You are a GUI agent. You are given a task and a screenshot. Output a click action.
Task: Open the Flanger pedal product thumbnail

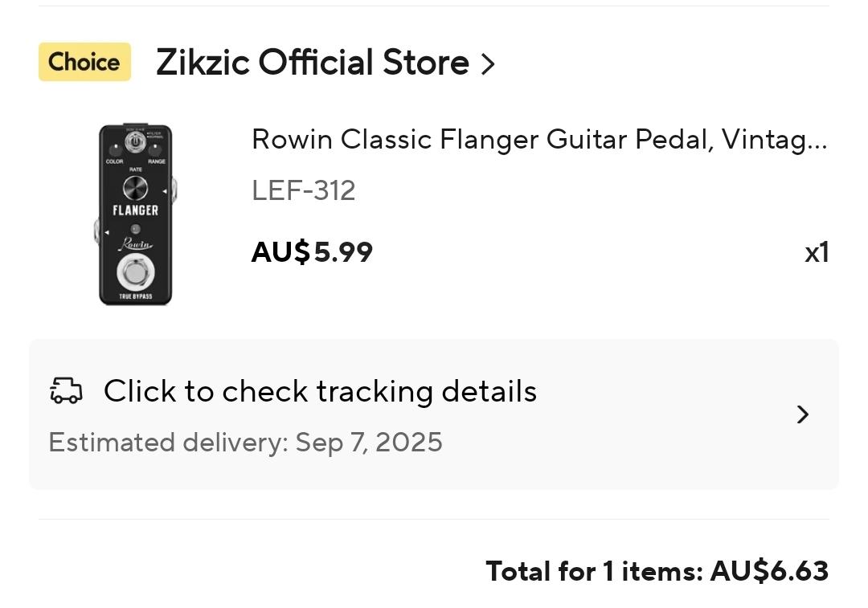[136, 214]
